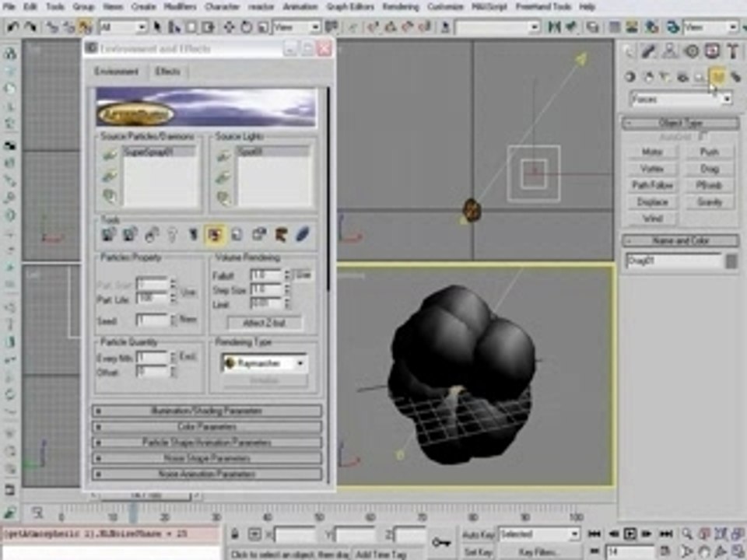The height and width of the screenshot is (560, 747).
Task: Click the Undo arrow in main toolbar
Action: point(12,27)
